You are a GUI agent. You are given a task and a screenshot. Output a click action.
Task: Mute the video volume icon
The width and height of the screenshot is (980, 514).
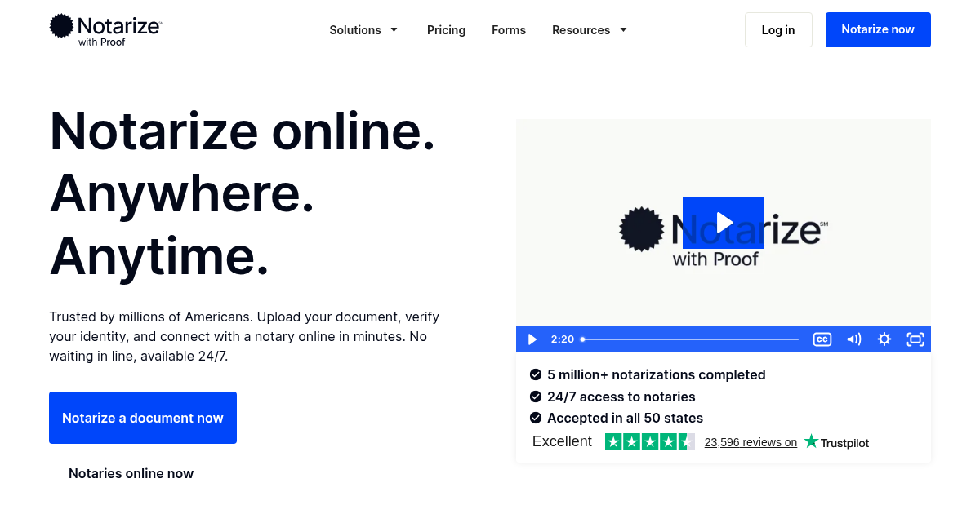point(853,339)
